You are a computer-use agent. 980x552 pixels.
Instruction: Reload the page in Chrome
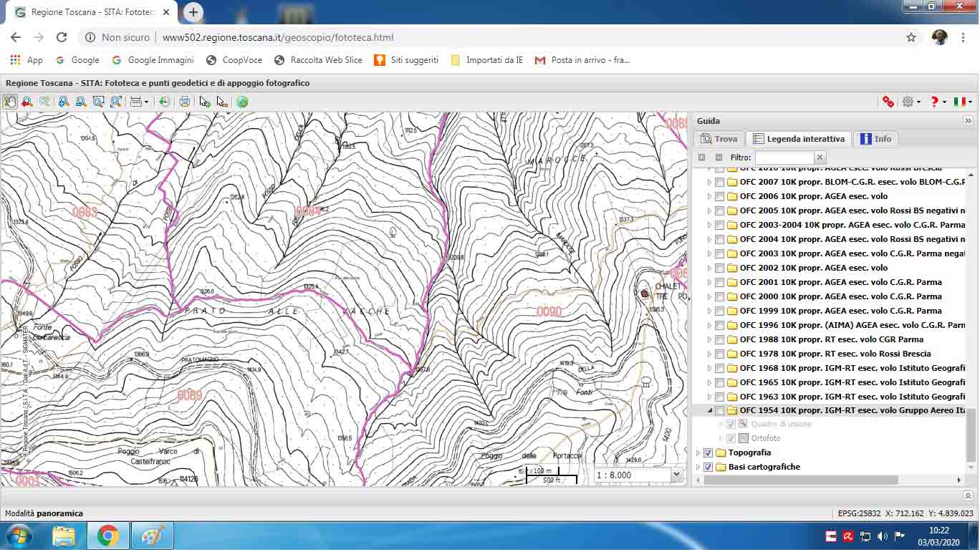(62, 37)
